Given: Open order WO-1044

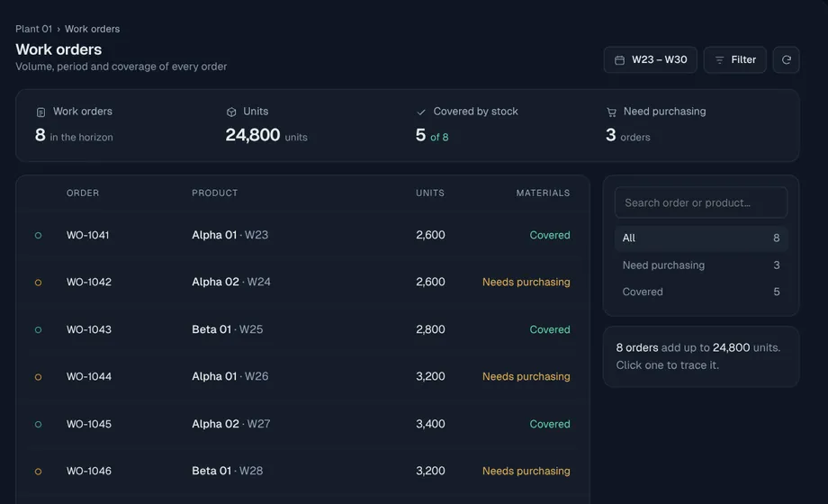Looking at the screenshot, I should click(x=89, y=377).
